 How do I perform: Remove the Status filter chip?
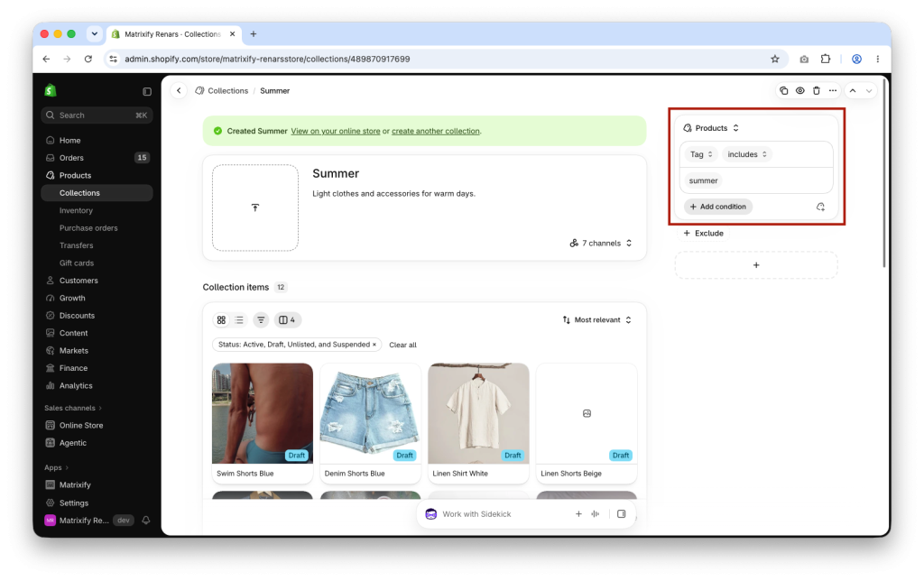click(x=374, y=345)
